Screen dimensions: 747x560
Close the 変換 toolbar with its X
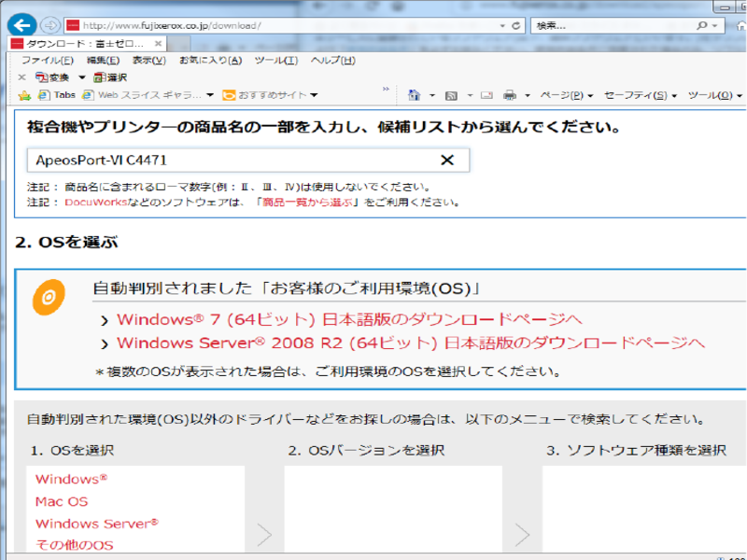21,77
